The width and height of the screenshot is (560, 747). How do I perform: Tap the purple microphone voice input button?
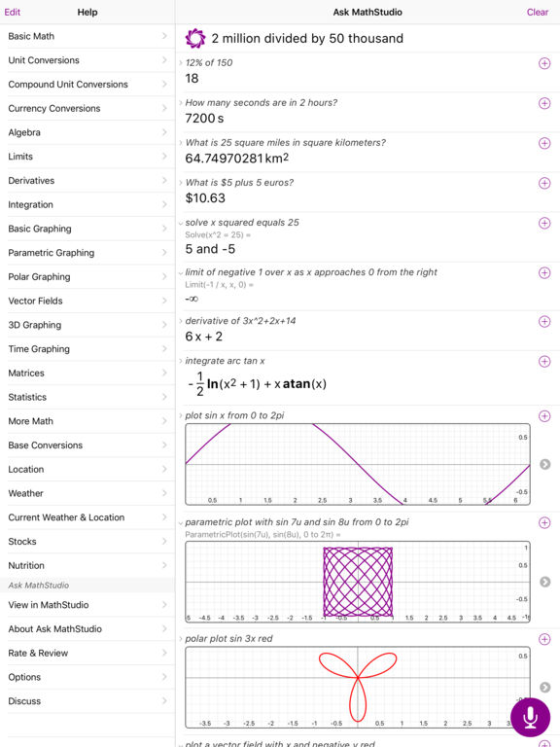pyautogui.click(x=530, y=717)
